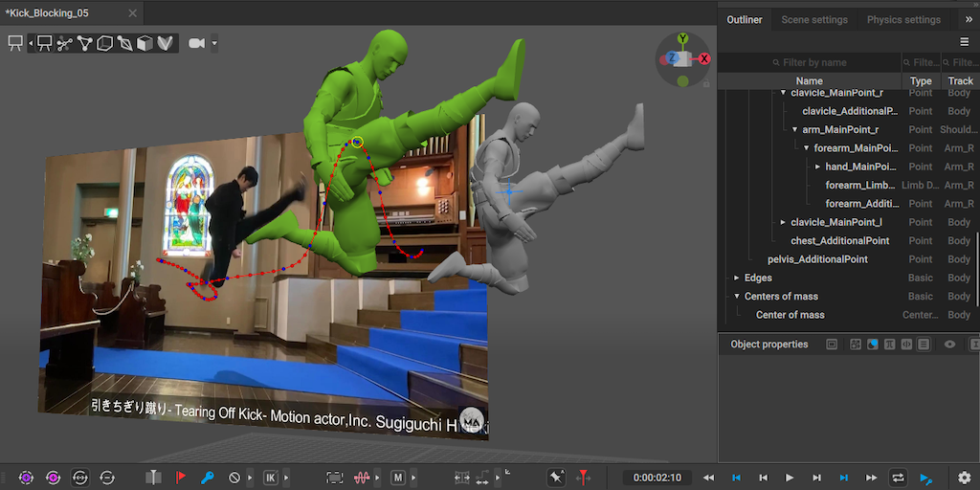The width and height of the screenshot is (980, 490).
Task: Collapse the Centers of mass group
Action: coord(737,297)
